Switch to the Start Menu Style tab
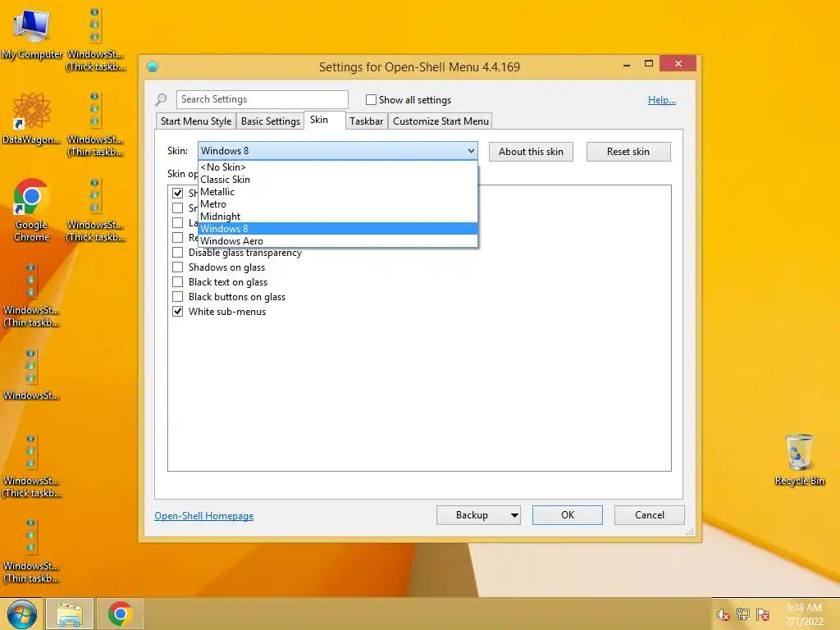840x630 pixels. (196, 121)
